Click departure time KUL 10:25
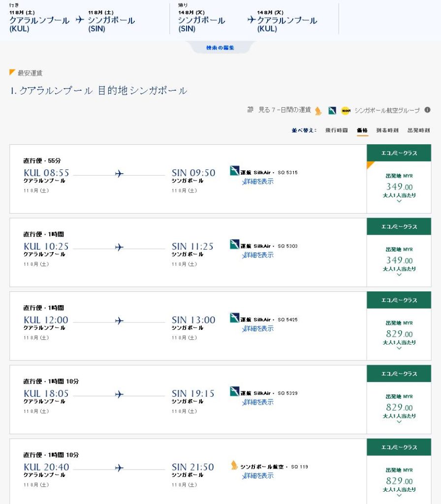 (x=46, y=247)
